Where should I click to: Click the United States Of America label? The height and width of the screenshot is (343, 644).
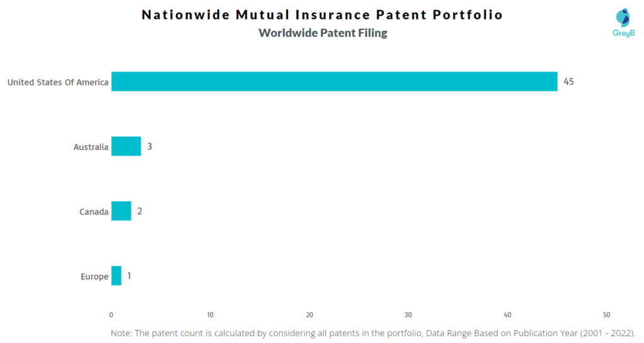click(58, 82)
